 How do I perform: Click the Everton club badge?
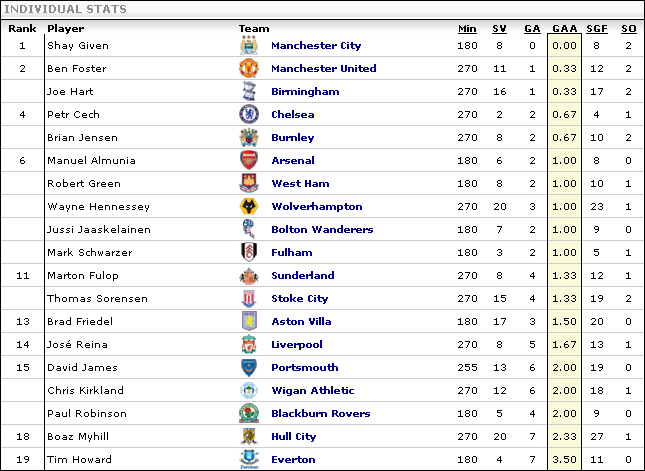point(249,459)
